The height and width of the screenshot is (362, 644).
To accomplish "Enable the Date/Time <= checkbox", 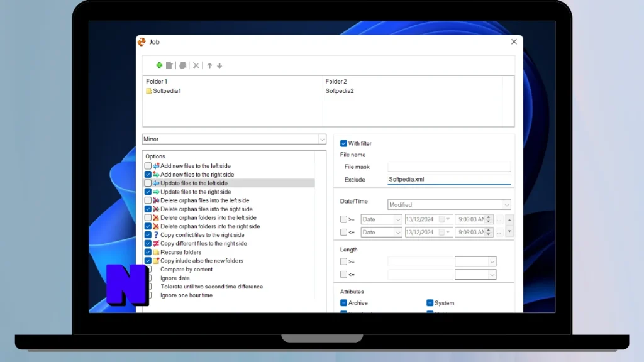I will (343, 233).
